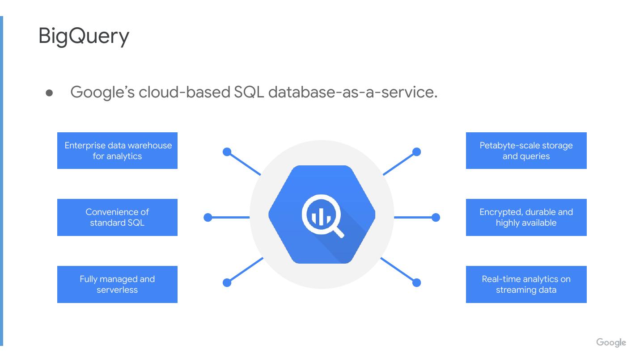Click the Petabyte-scale storage and queries label
The height and width of the screenshot is (362, 644).
point(526,151)
